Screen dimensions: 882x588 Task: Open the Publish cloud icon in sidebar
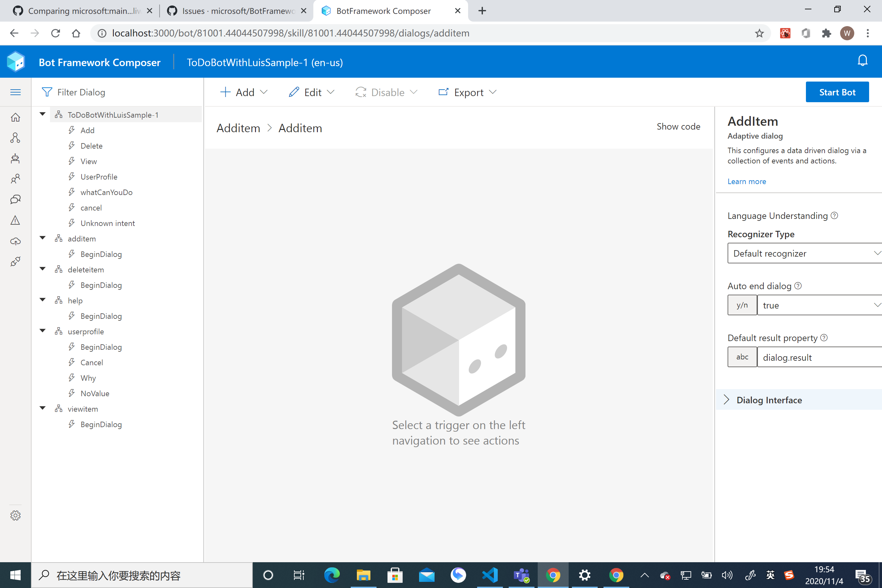click(15, 241)
